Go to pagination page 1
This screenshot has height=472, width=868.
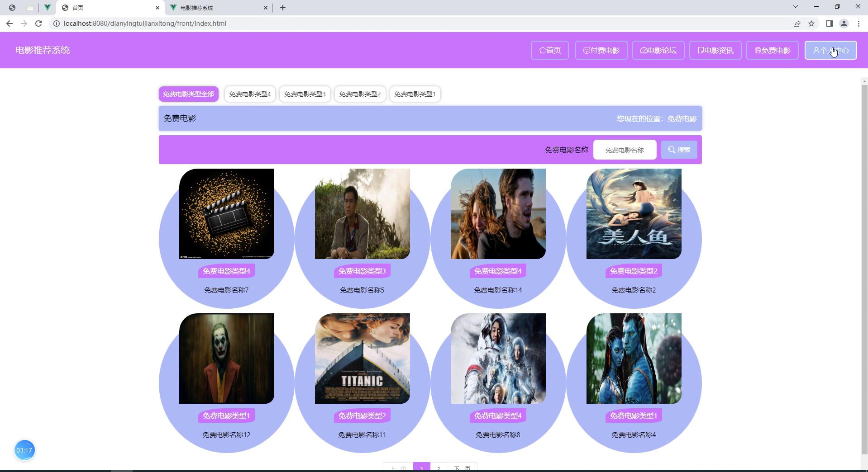tap(421, 467)
